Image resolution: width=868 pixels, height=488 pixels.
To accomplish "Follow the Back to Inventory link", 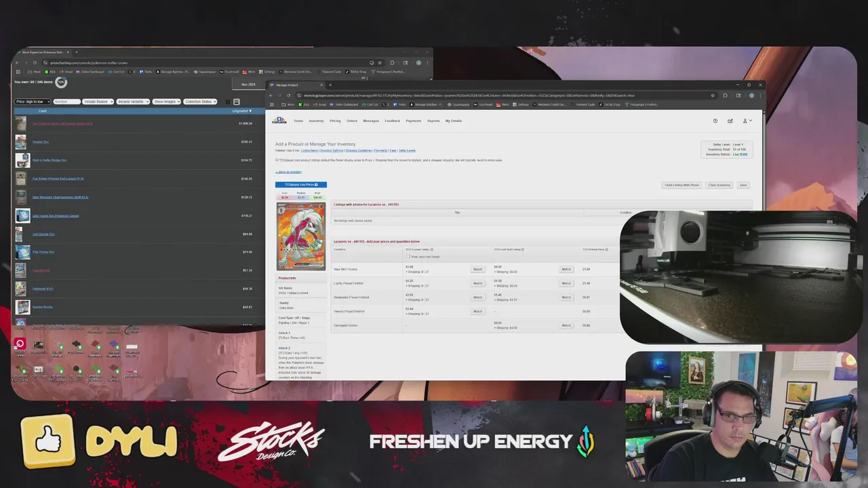I will click(290, 172).
